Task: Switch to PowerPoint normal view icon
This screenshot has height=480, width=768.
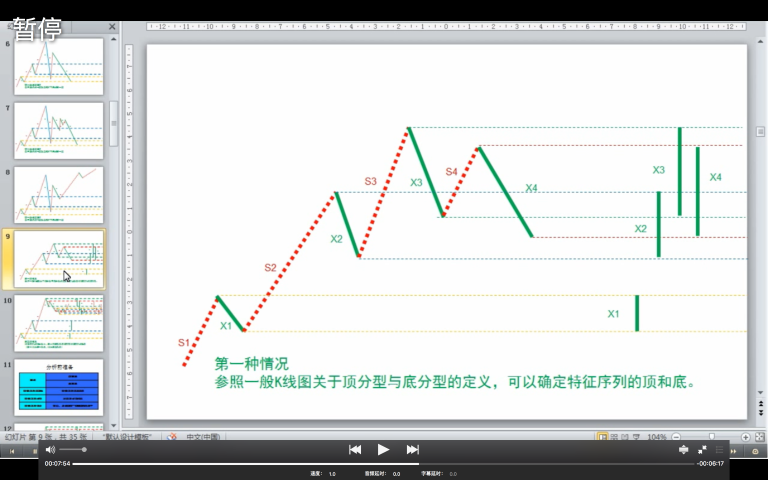Action: point(602,437)
